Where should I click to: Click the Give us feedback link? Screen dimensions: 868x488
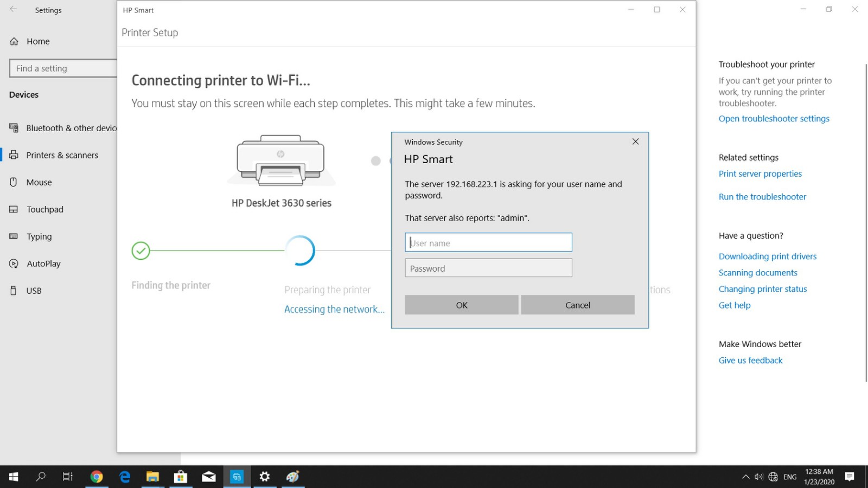750,360
